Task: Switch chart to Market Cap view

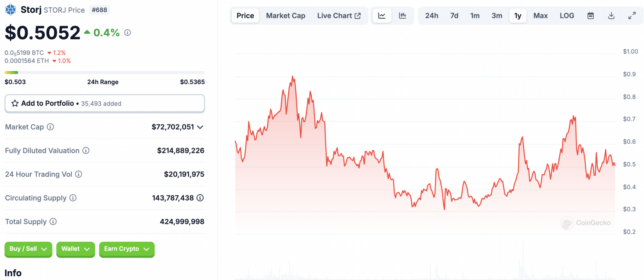Action: (x=285, y=15)
